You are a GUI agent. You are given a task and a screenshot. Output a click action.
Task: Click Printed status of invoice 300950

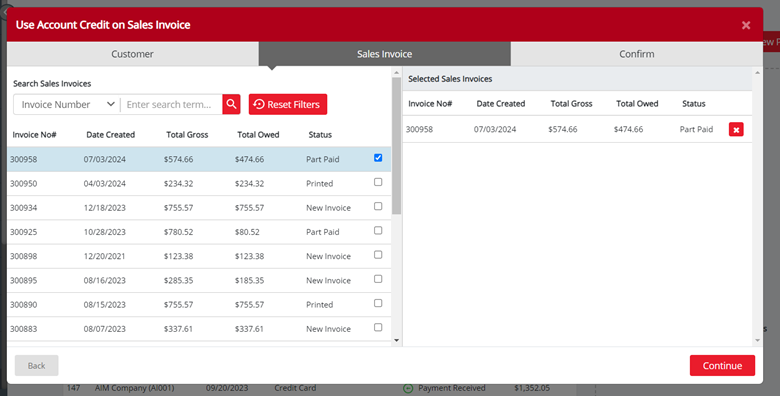tap(319, 184)
